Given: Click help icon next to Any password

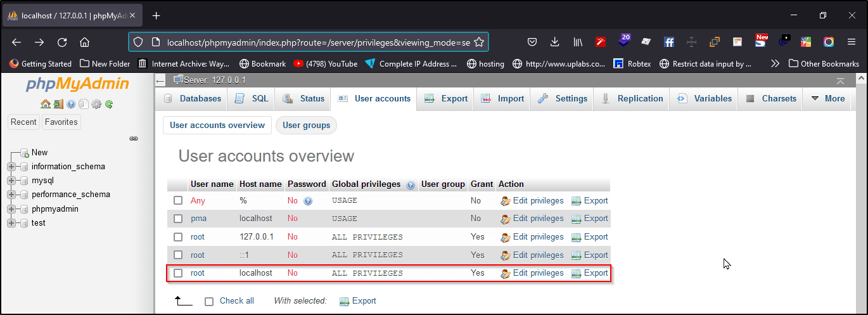Looking at the screenshot, I should [308, 201].
